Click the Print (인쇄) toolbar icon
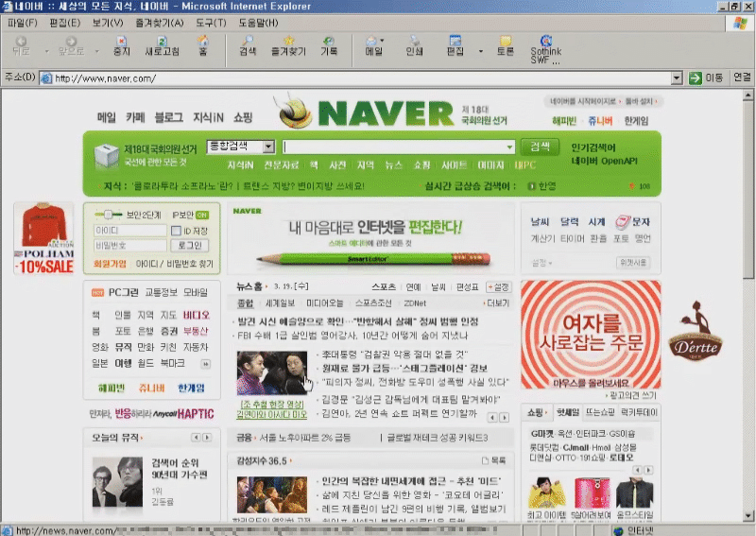 click(x=414, y=43)
